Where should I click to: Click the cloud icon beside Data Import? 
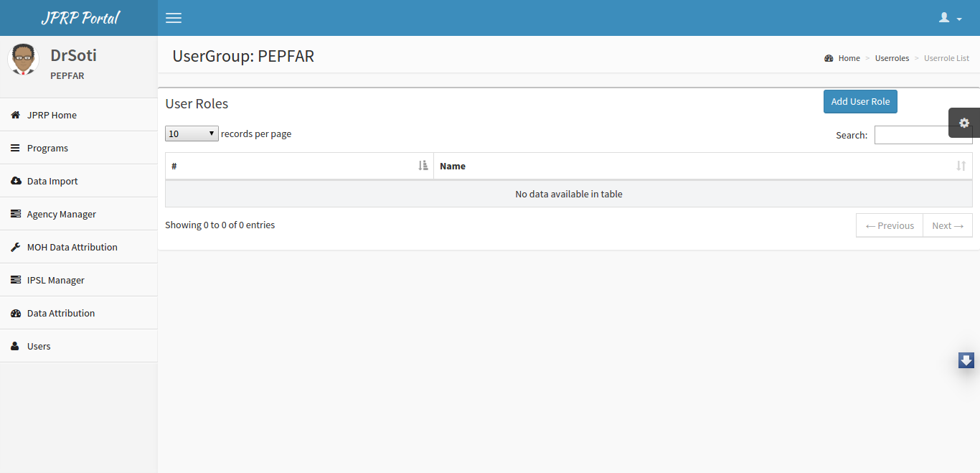(16, 181)
